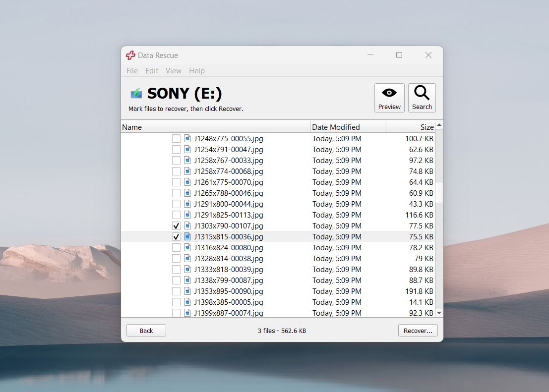The width and height of the screenshot is (549, 392).
Task: Sort files by the Name column header
Action: click(216, 127)
